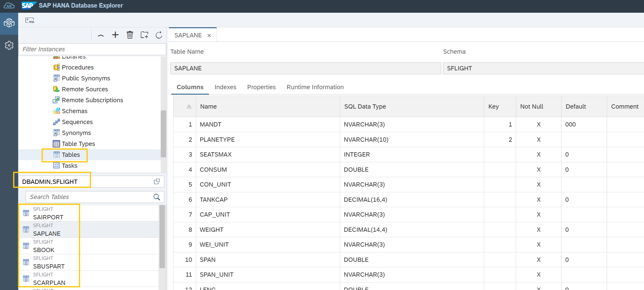644x290 pixels.
Task: Select Schemas in the catalog tree
Action: 75,111
